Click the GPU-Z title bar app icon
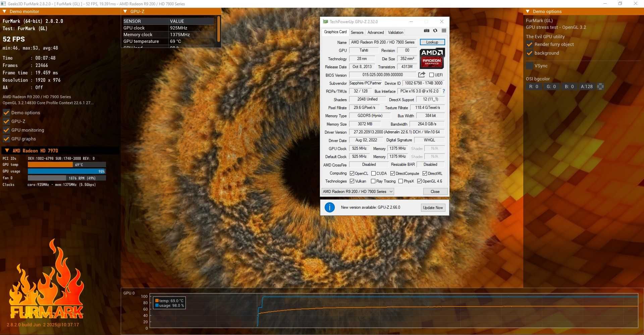This screenshot has height=335, width=644. point(325,21)
